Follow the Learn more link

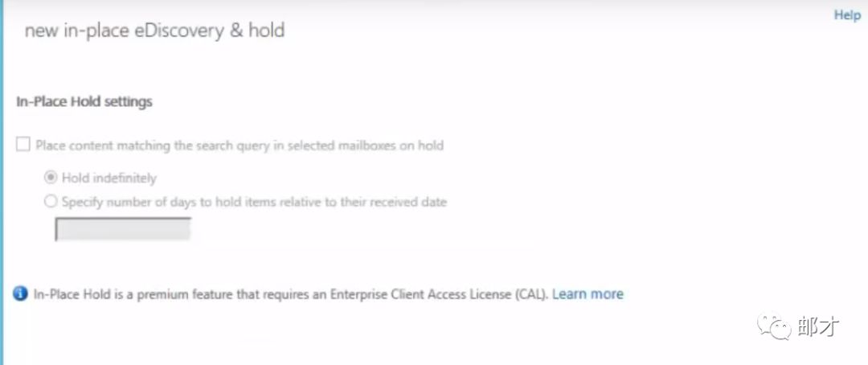point(588,294)
